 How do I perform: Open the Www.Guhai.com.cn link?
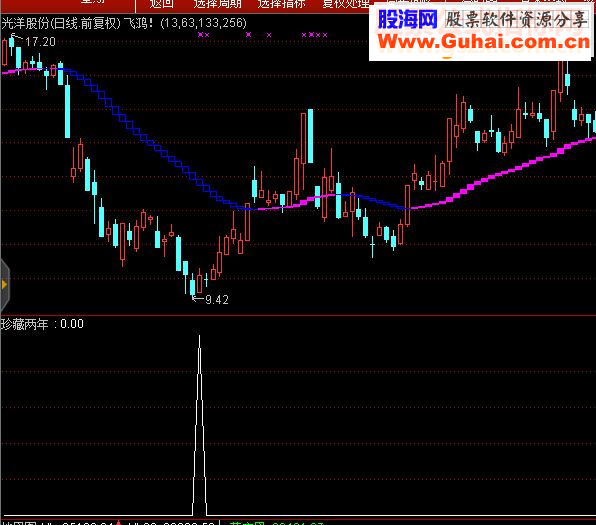click(x=483, y=42)
